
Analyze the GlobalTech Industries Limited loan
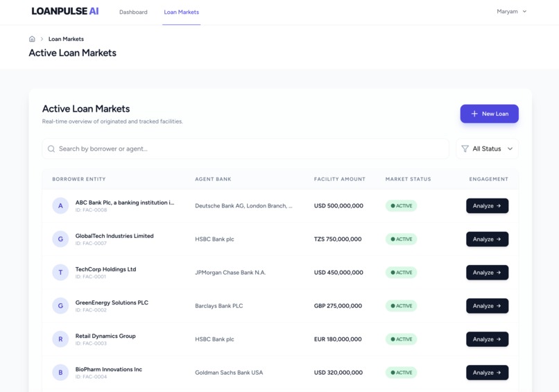[488, 239]
